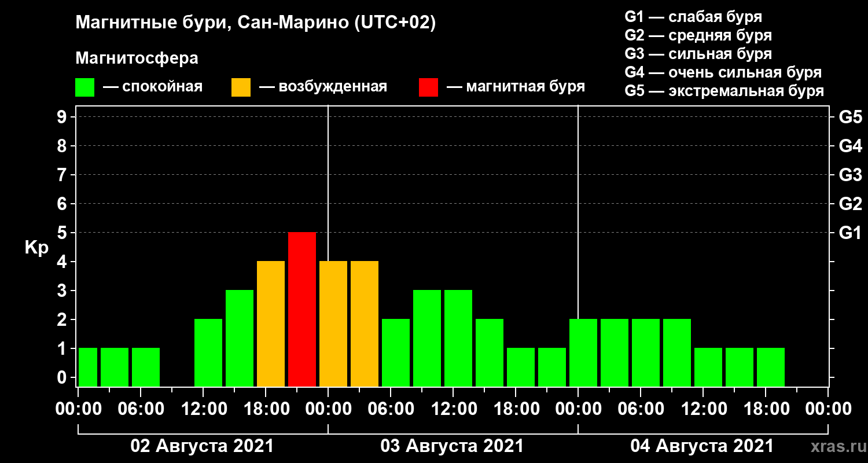Select the green Kp 2 bar starting 06:00, 03 Августа
The height and width of the screenshot is (463, 868).
[x=396, y=352]
